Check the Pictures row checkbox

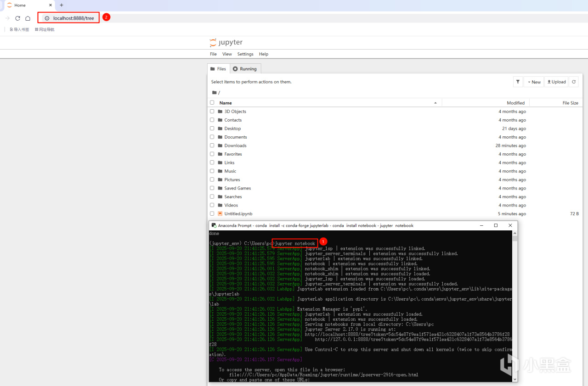212,179
